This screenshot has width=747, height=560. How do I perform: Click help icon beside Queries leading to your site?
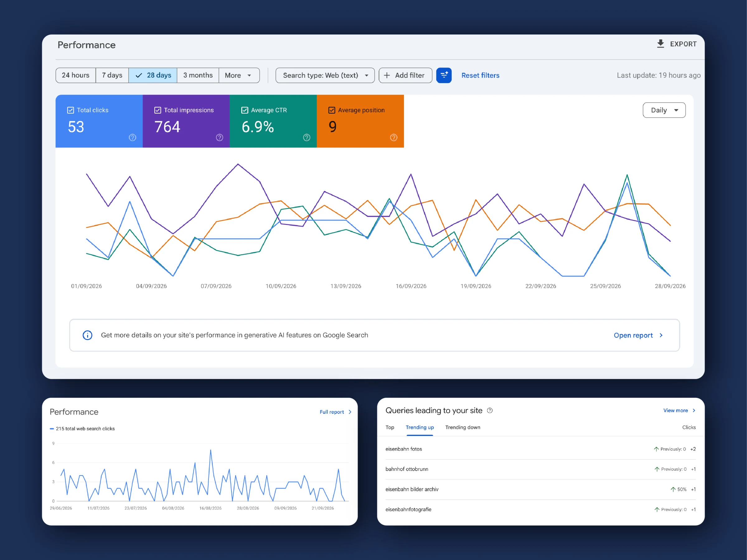(x=490, y=410)
